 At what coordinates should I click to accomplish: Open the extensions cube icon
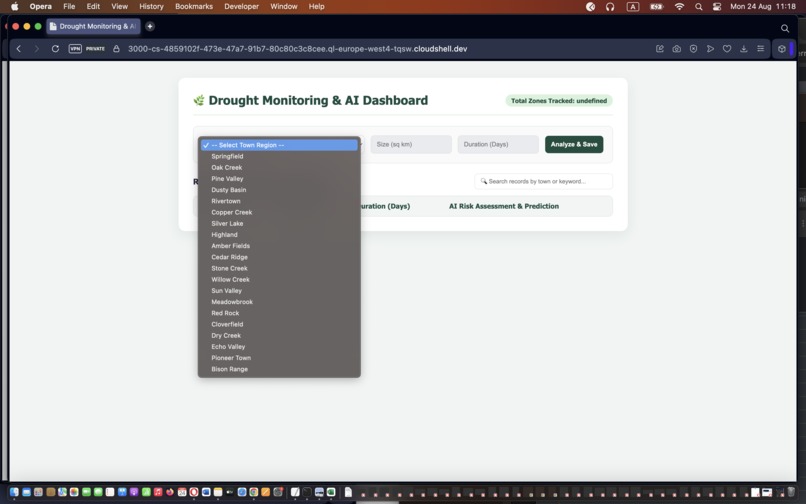[782, 49]
